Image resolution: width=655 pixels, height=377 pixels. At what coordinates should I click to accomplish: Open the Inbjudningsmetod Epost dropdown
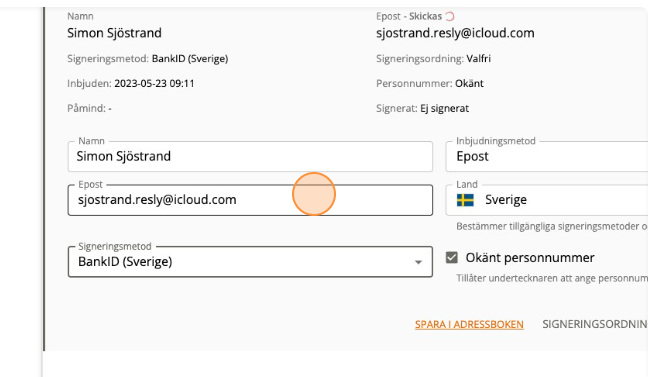pos(547,156)
